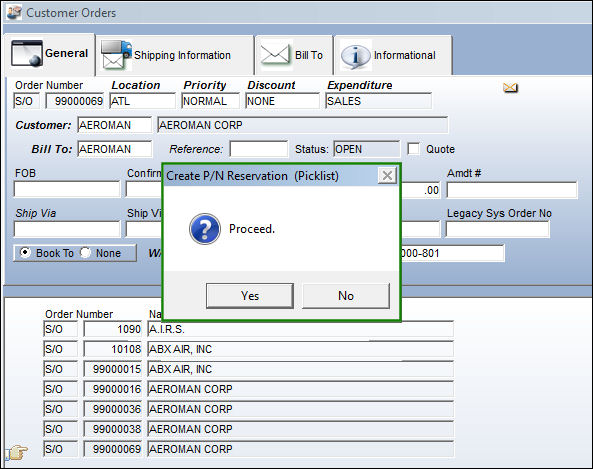Switch to the Informational tab
This screenshot has height=469, width=593.
coord(393,55)
